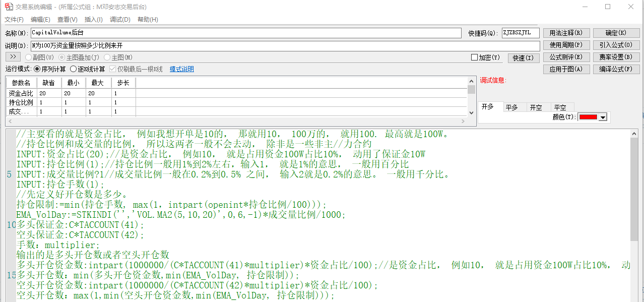This screenshot has height=302, width=644.
Task: Click the 说明 description field
Action: coord(285,46)
